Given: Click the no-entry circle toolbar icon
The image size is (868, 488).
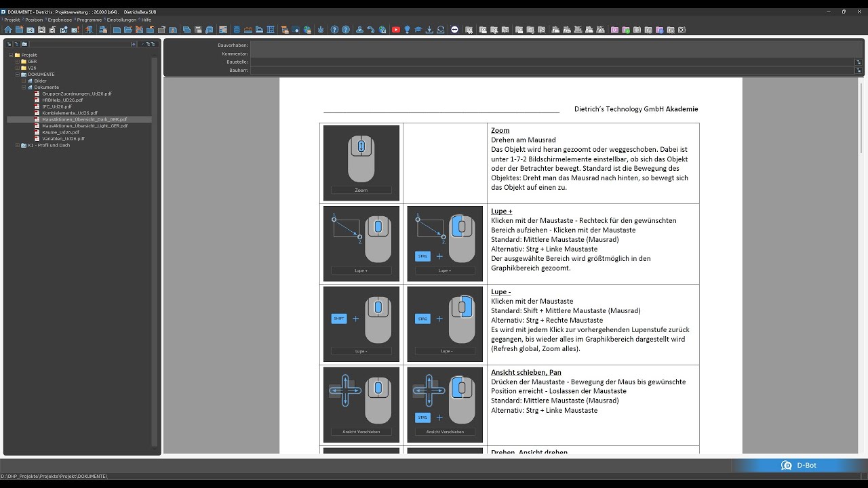Looking at the screenshot, I should [x=454, y=30].
